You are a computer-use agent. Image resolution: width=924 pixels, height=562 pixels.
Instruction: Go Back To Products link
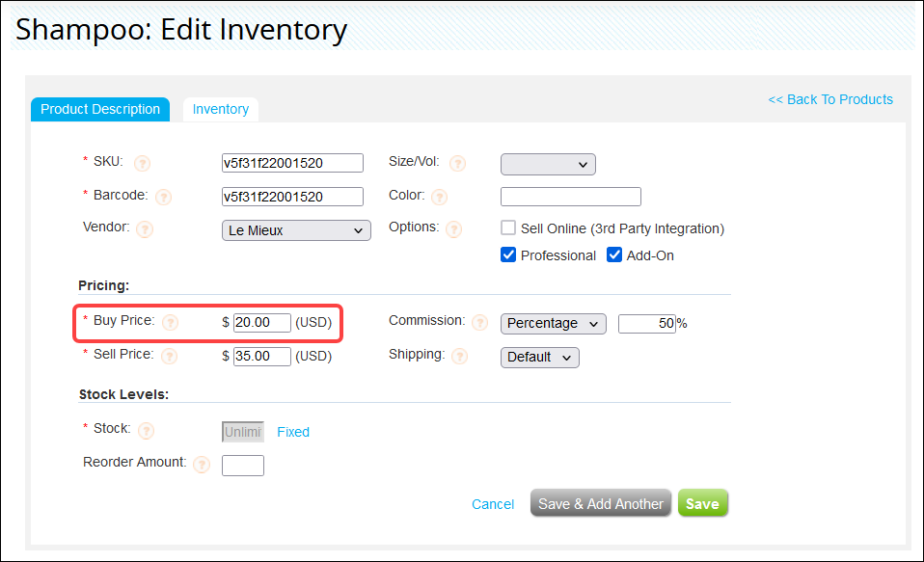tap(830, 99)
